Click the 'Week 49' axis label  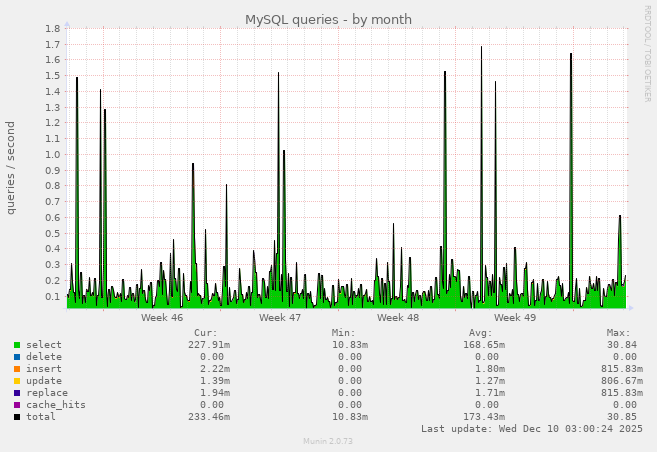click(x=515, y=318)
